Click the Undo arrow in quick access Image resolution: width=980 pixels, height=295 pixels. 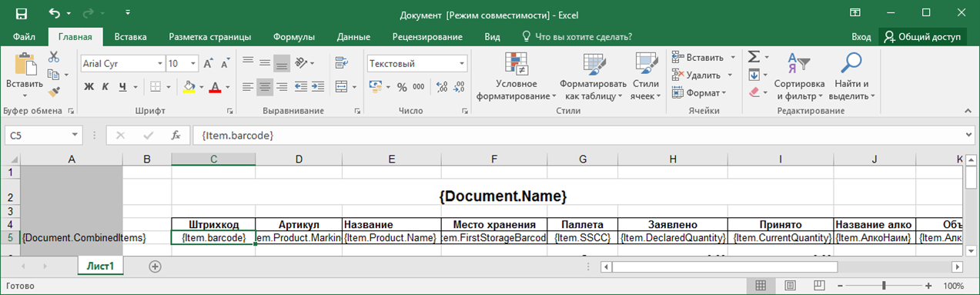(54, 13)
